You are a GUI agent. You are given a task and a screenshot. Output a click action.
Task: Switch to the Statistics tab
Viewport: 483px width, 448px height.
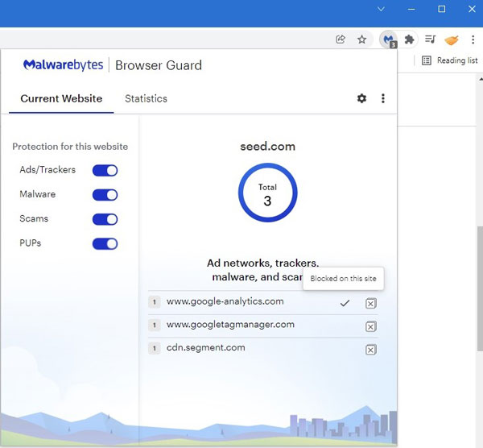coord(146,98)
